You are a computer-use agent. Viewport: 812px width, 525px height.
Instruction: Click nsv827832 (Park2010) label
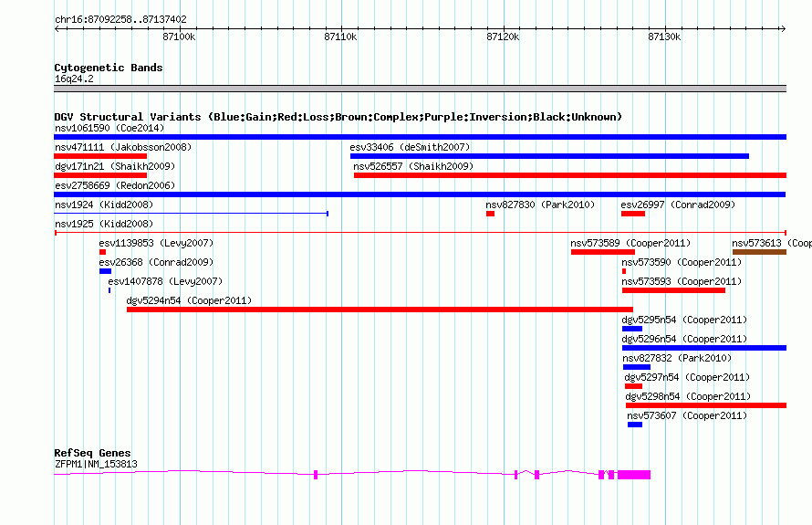[677, 358]
